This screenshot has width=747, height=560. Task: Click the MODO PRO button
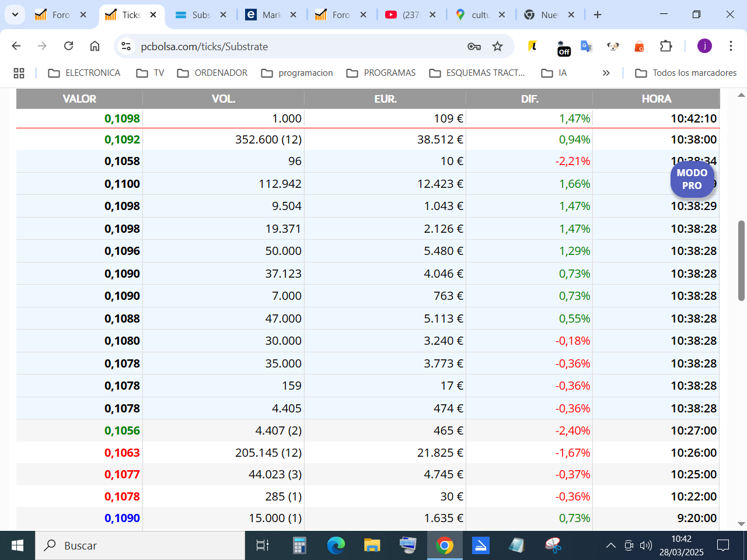pos(692,179)
